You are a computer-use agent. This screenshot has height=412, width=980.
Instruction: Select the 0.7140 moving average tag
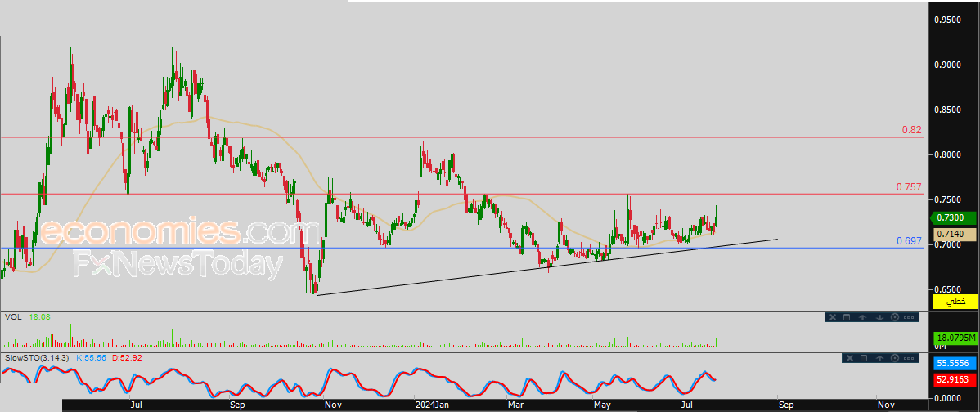(x=955, y=234)
